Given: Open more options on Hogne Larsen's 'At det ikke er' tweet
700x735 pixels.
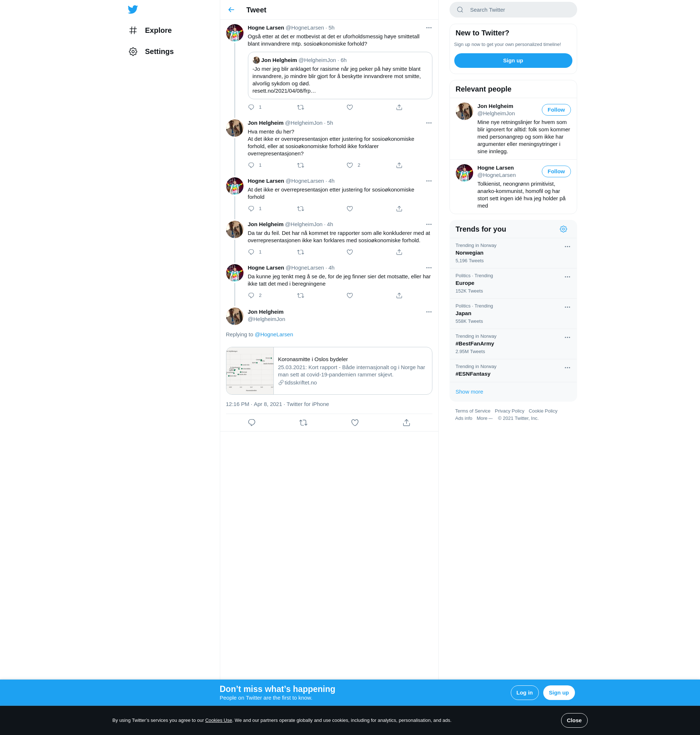Looking at the screenshot, I should (x=429, y=181).
